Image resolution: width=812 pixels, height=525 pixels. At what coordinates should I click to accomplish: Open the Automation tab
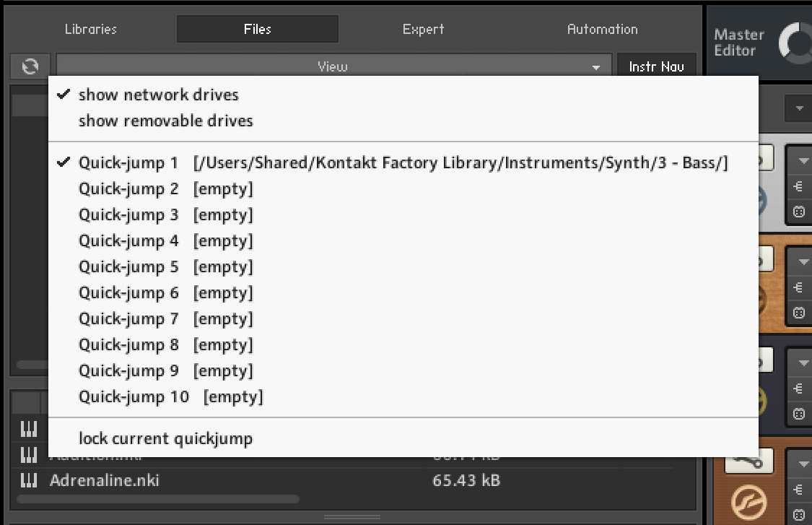click(602, 30)
